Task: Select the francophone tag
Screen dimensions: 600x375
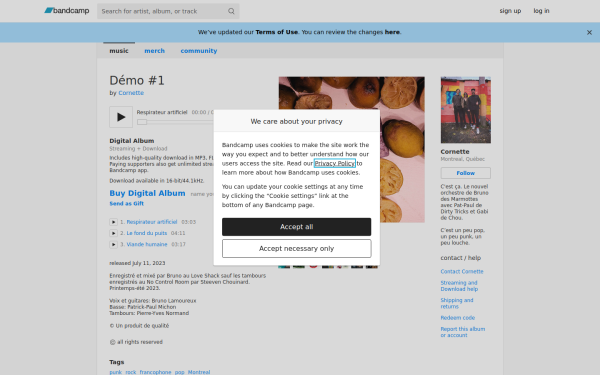Action: click(x=155, y=372)
